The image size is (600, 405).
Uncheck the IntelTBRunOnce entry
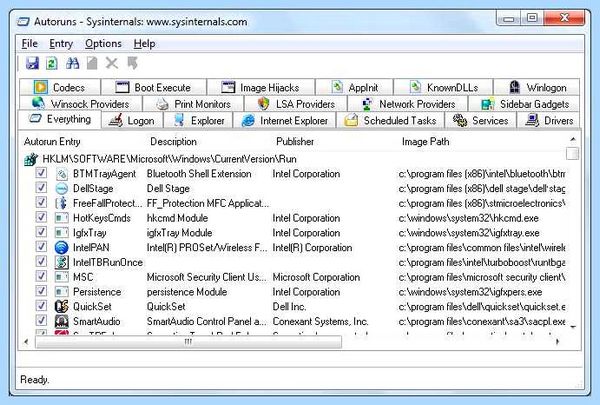(x=41, y=261)
